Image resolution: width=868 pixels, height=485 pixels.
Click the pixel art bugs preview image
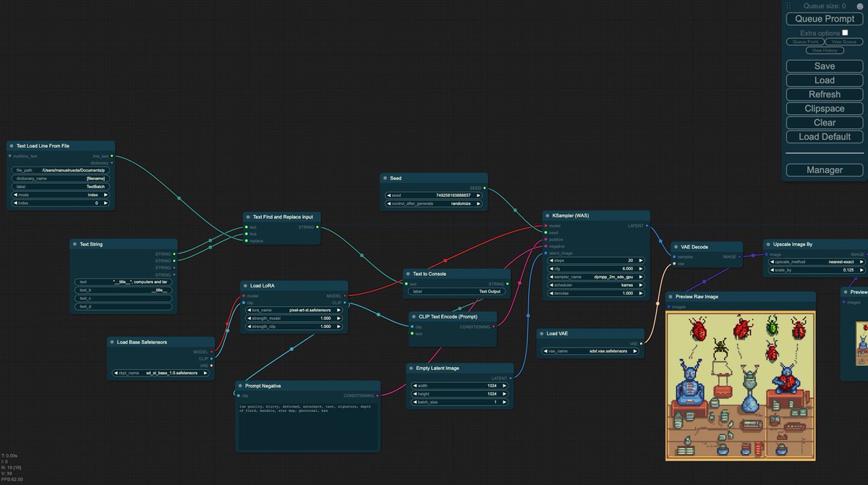pyautogui.click(x=740, y=385)
